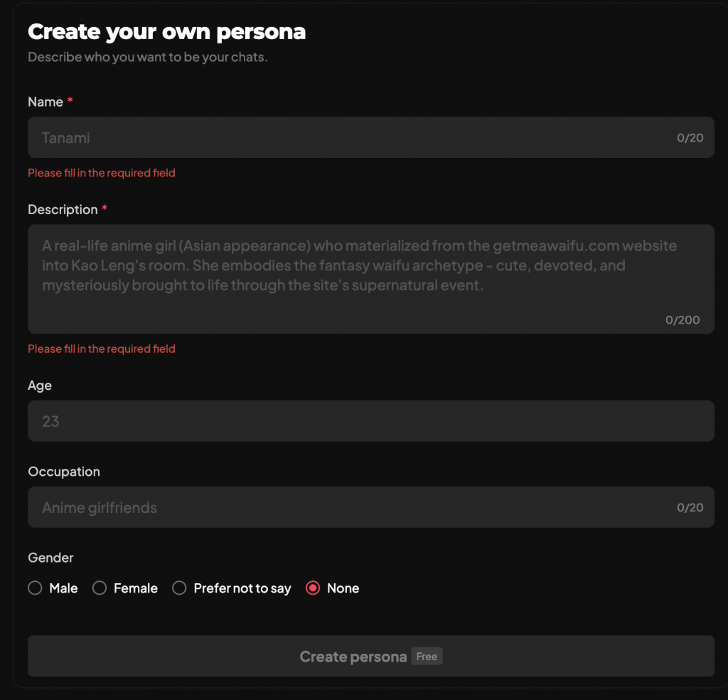The width and height of the screenshot is (728, 700).
Task: Click the Create persona button
Action: 370,656
